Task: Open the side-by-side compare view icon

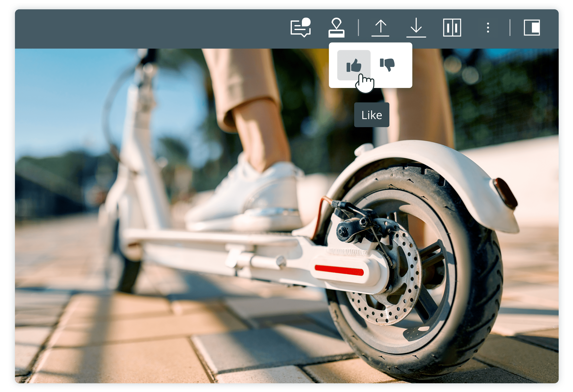Action: pyautogui.click(x=452, y=28)
